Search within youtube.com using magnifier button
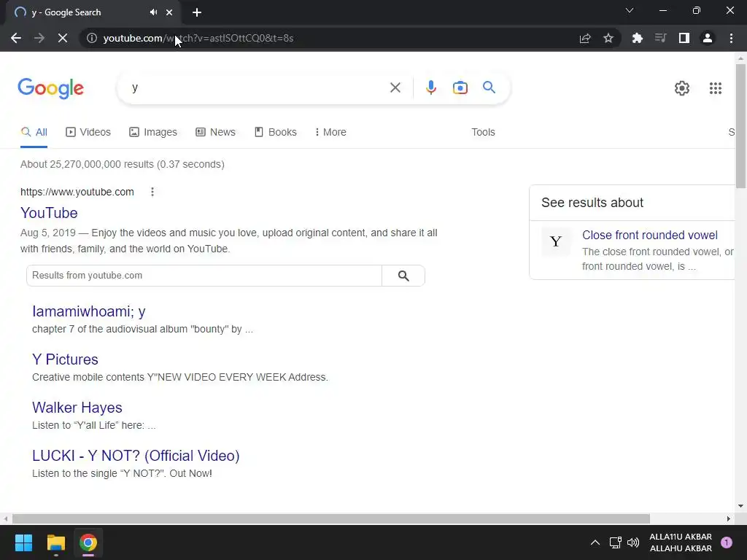 click(403, 275)
